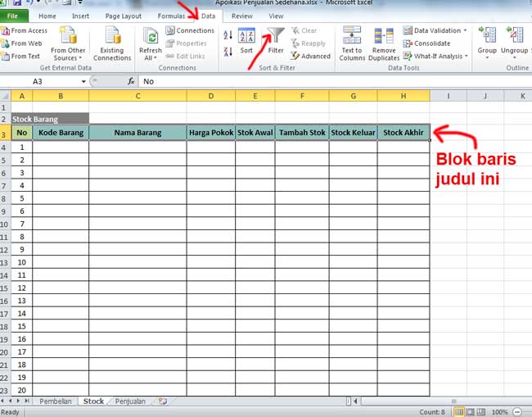Select the Kode Barang header cell
This screenshot has width=532, height=417.
61,133
